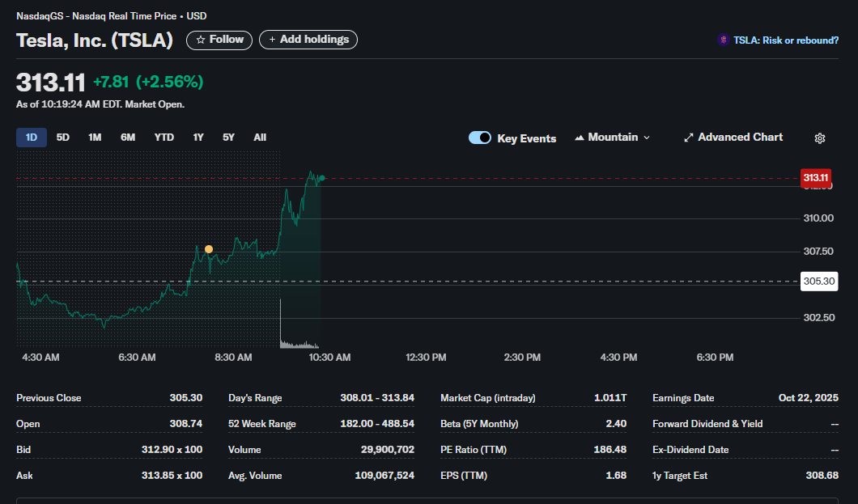
Task: Click the 1y Target Est value 308.68
Action: coord(822,476)
